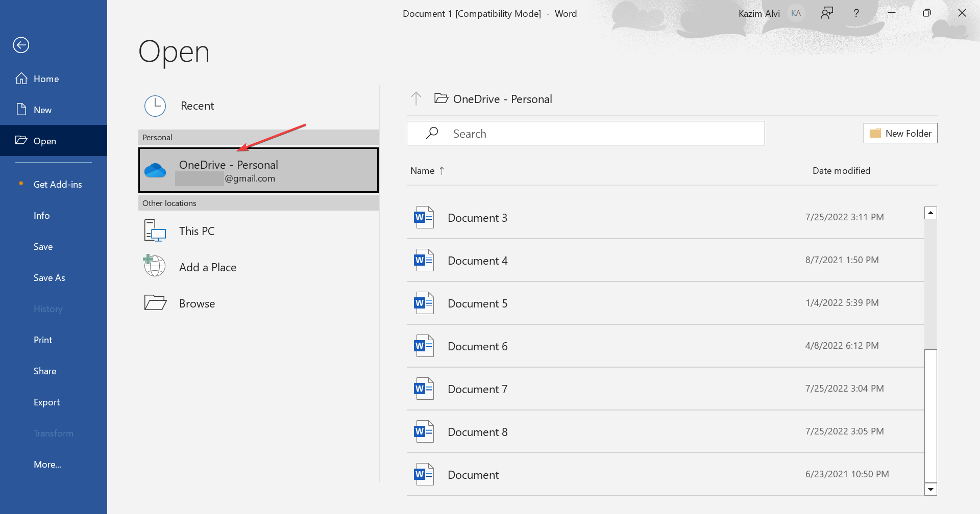This screenshot has height=514, width=980.
Task: Open the file named Document dated 6/23/2021
Action: (666, 475)
